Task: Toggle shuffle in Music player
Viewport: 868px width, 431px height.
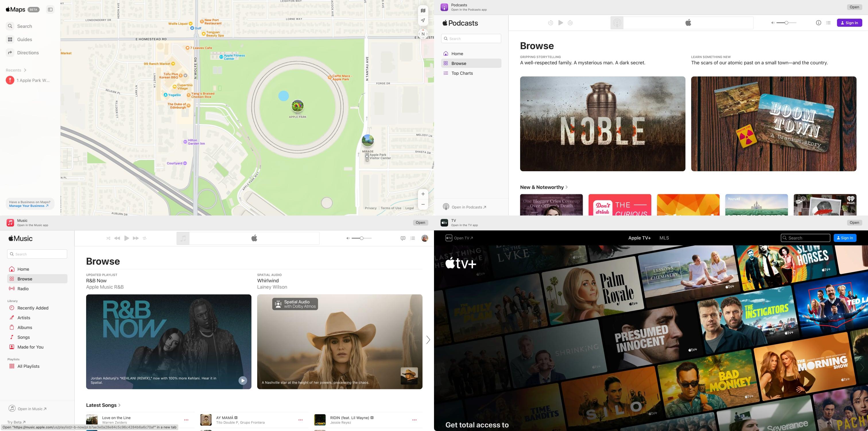Action: pyautogui.click(x=108, y=238)
